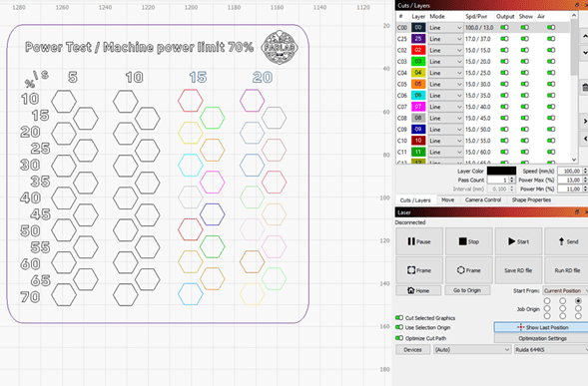Viewport: 588px width, 386px height.
Task: Select top-right Job Origin radio button
Action: pyautogui.click(x=578, y=301)
